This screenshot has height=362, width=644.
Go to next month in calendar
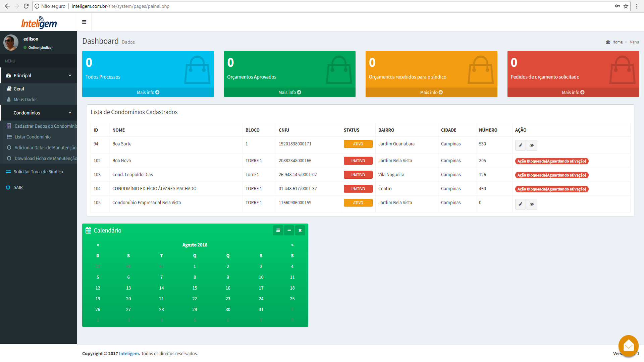pyautogui.click(x=292, y=245)
